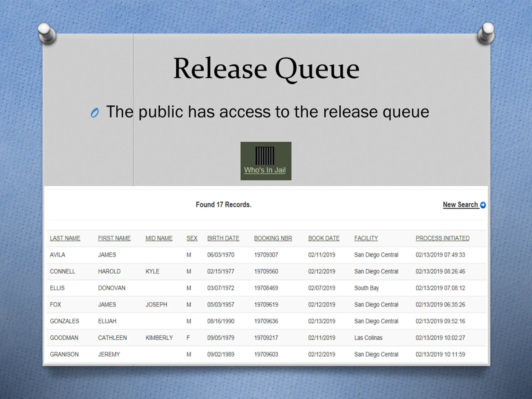This screenshot has height=399, width=532.
Task: Click booking number 19709603
Action: (x=266, y=355)
